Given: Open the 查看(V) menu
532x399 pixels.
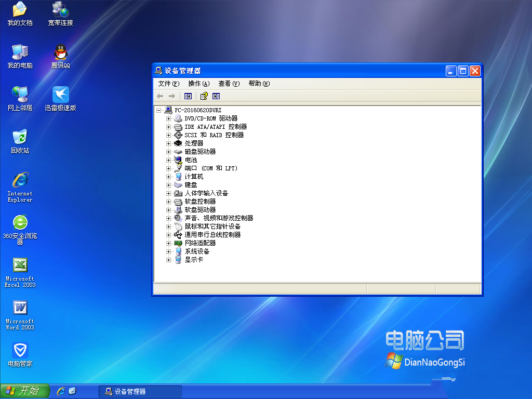Looking at the screenshot, I should click(x=229, y=84).
